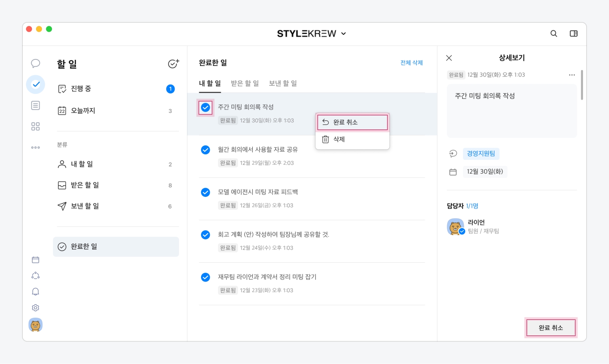Uncheck the '주간 미팅 회의록 작성' task
Screen dimensions: 609x364
point(205,107)
